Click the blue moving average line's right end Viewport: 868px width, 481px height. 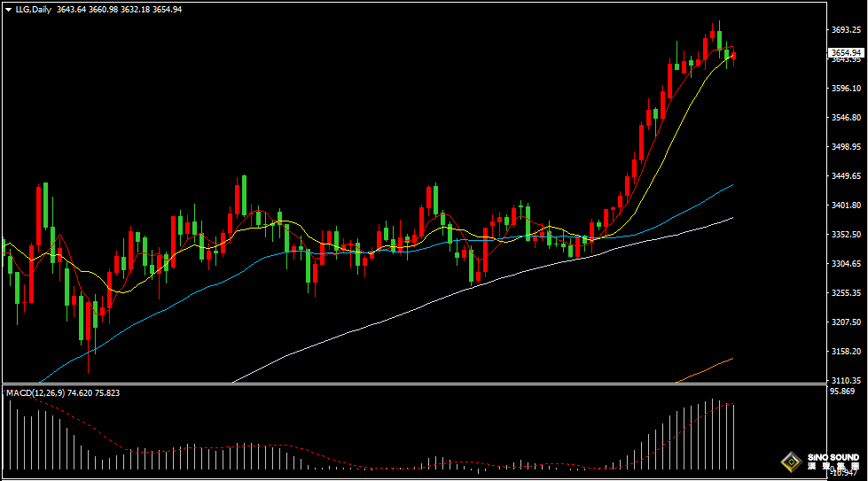731,186
